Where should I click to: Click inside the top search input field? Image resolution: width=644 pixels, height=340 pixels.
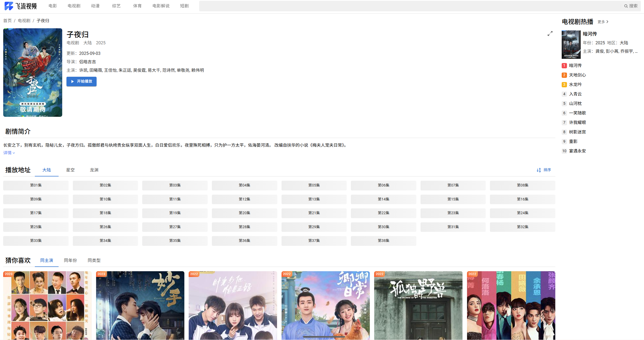click(x=409, y=6)
